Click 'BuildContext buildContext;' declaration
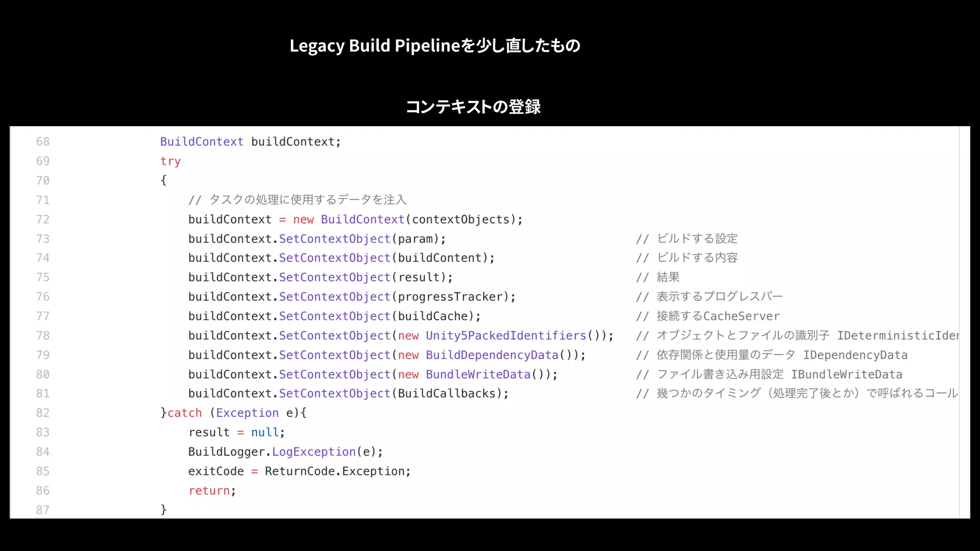The height and width of the screenshot is (551, 980). click(250, 142)
